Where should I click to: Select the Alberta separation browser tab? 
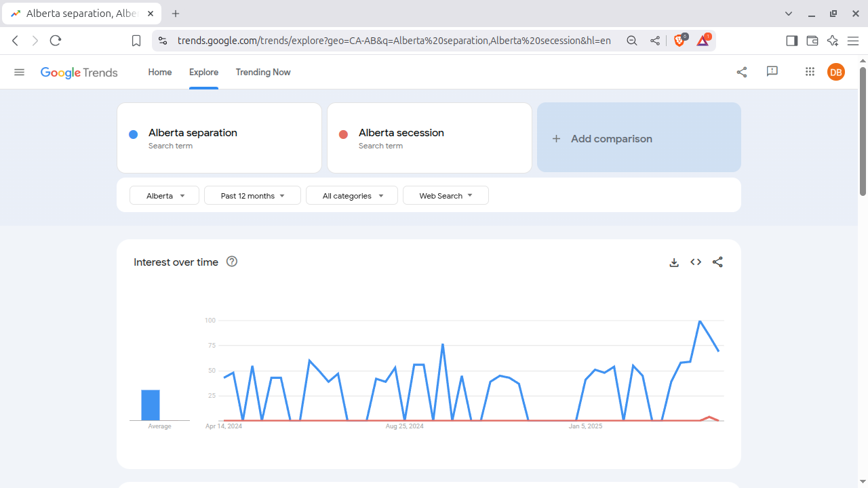coord(81,14)
